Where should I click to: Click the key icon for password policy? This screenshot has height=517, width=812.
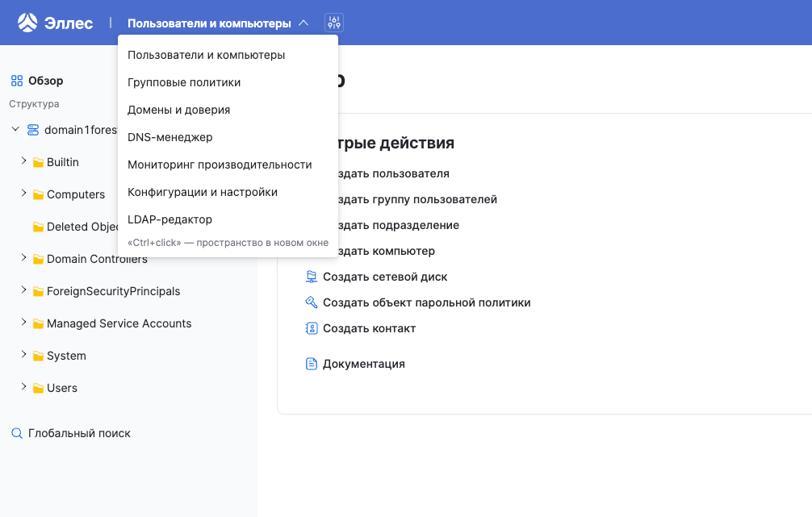tap(312, 302)
